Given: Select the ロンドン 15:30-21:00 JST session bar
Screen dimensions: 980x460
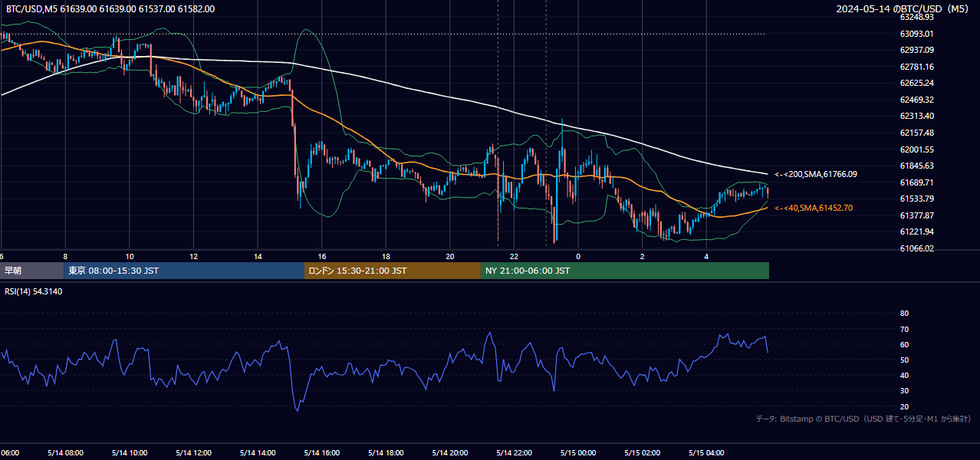Looking at the screenshot, I should [393, 271].
